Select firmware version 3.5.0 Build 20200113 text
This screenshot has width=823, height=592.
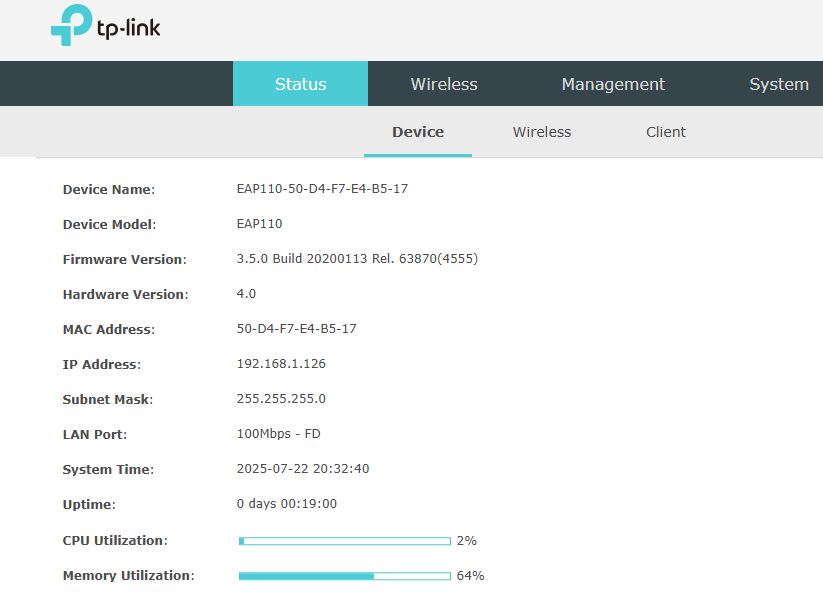(x=357, y=259)
